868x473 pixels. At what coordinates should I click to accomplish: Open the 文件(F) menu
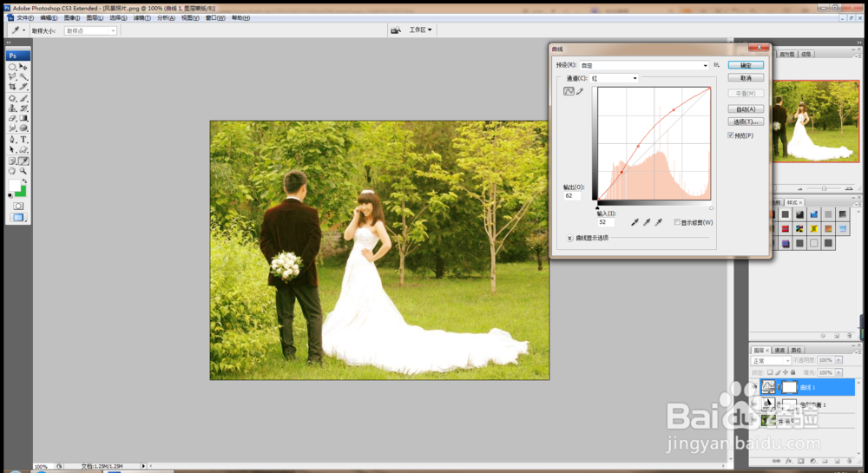click(x=25, y=17)
